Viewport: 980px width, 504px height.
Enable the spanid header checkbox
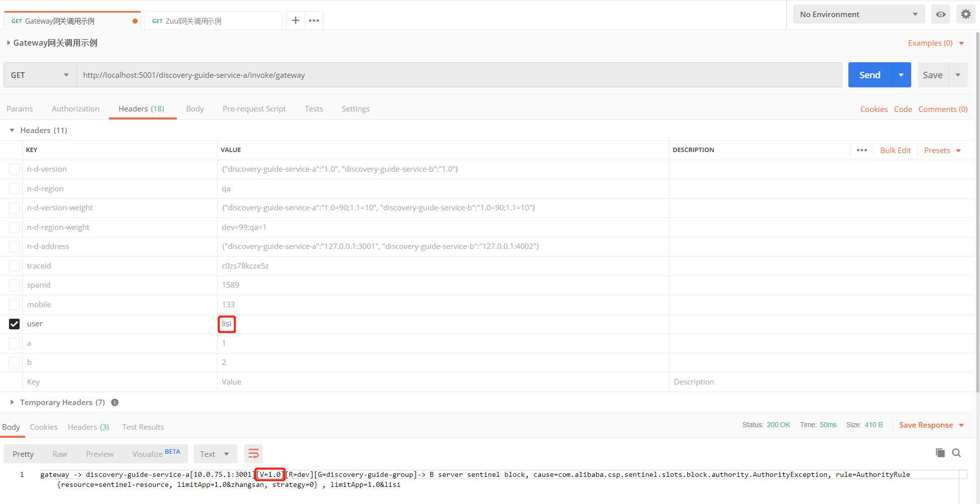14,285
